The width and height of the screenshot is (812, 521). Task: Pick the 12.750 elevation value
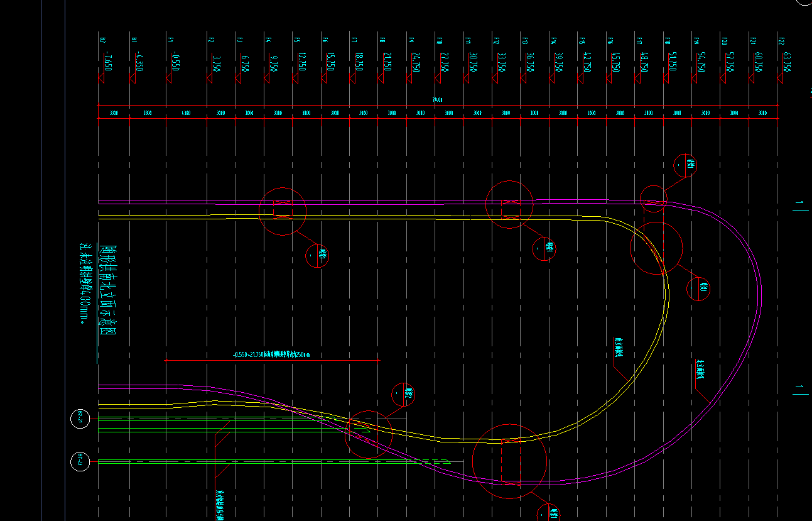pyautogui.click(x=301, y=62)
